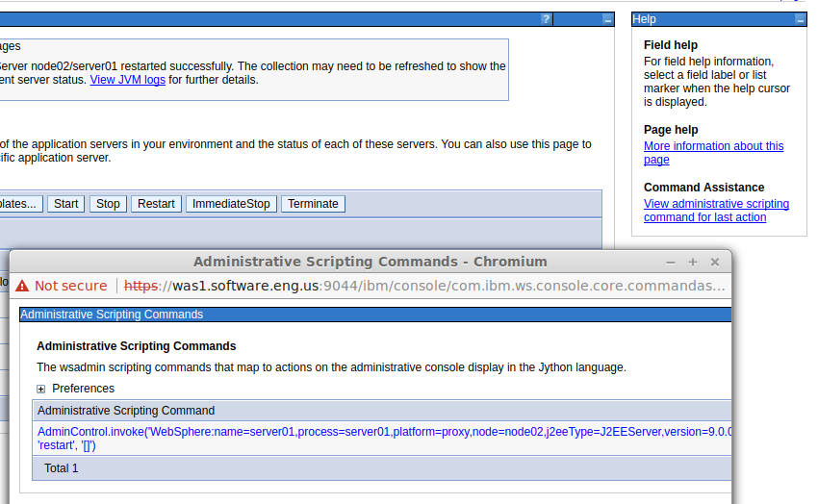Click the help question mark icon on portlet header

(x=546, y=19)
